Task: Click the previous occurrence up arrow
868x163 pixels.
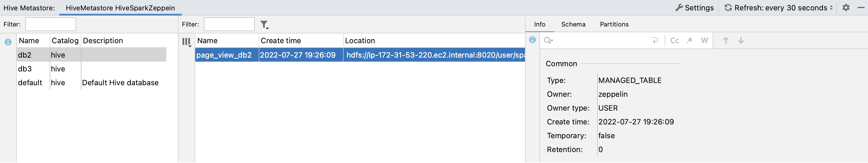Action: (726, 41)
